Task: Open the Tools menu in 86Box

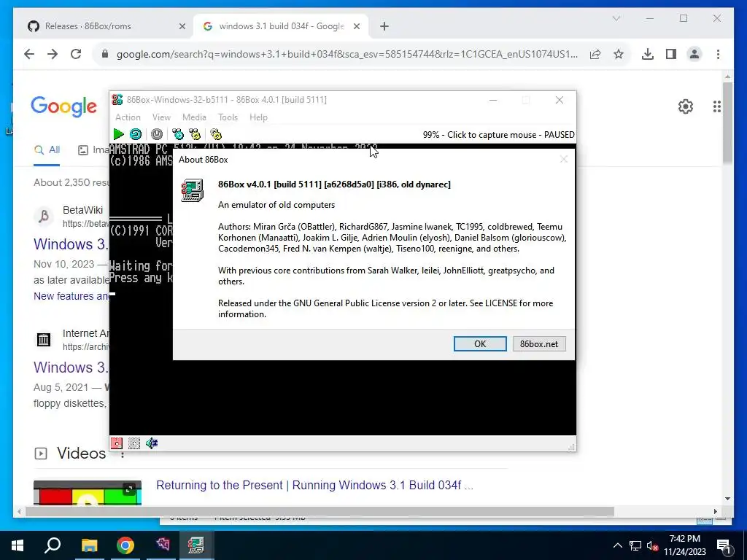Action: (x=228, y=117)
